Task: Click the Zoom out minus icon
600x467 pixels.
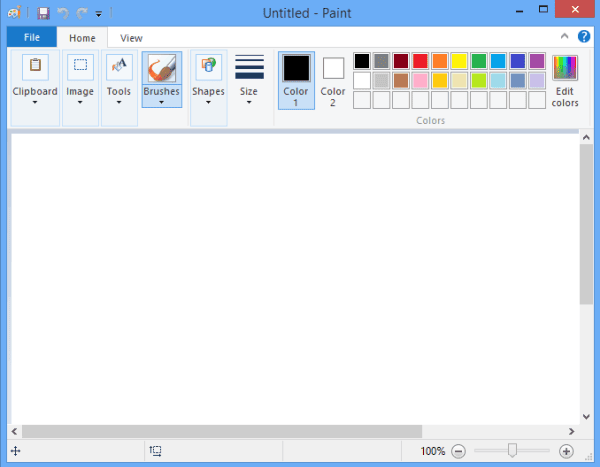Action: 458,451
